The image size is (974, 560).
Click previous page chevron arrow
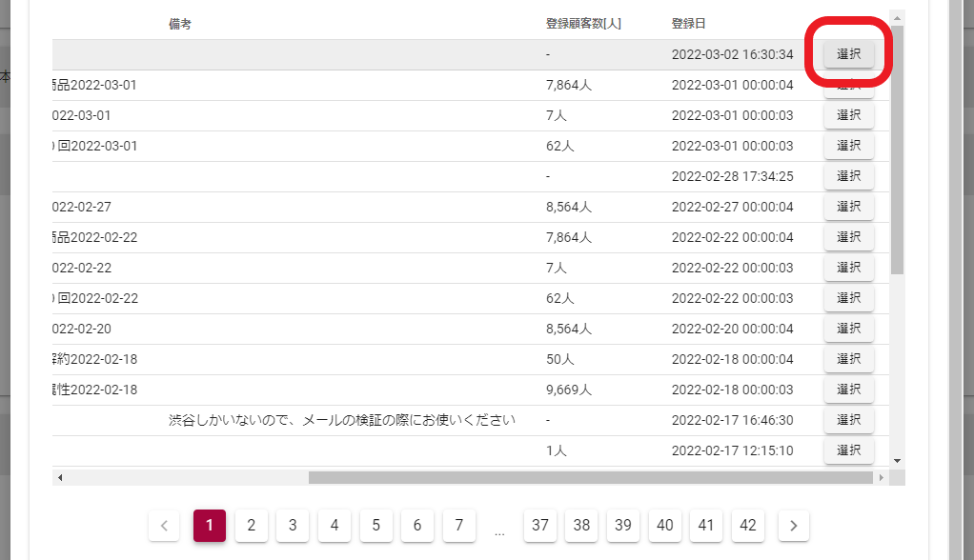164,525
